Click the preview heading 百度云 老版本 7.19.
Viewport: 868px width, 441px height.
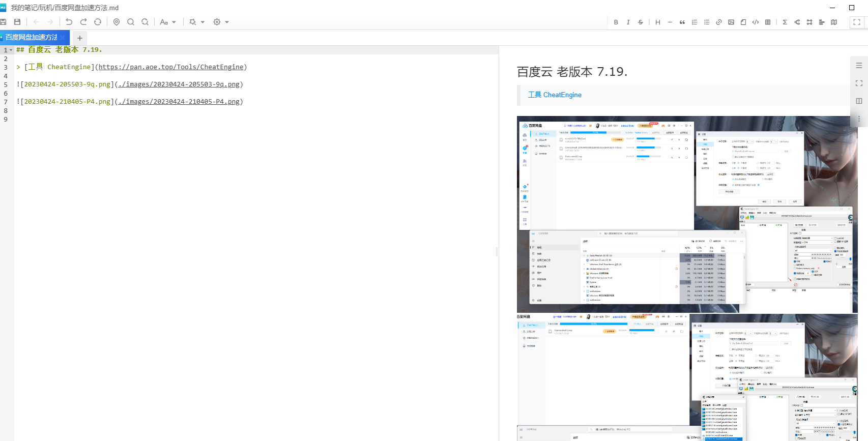572,72
